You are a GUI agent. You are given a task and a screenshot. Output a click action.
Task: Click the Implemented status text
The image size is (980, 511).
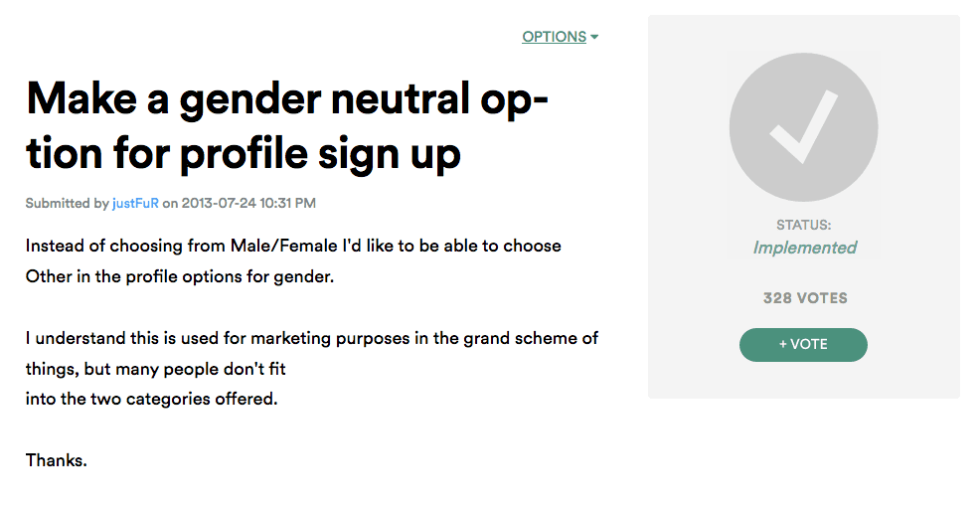804,248
